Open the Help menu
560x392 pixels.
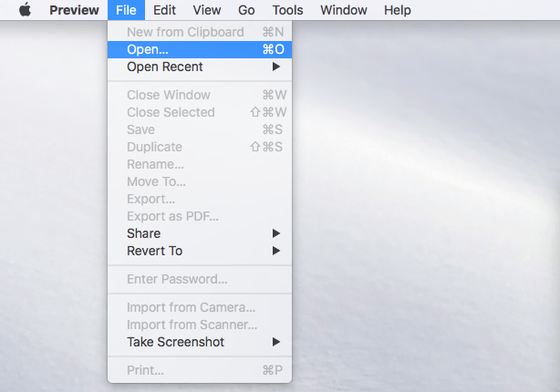point(397,10)
